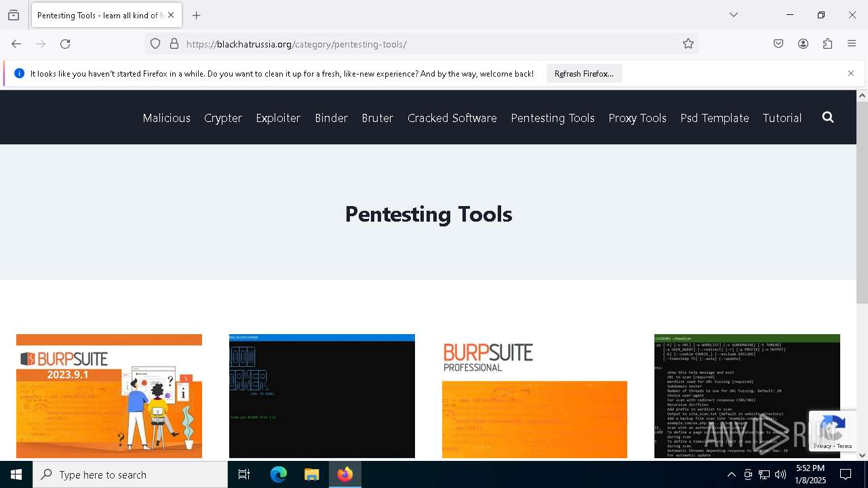Screen dimensions: 868x488
Task: Open File Explorer from the taskbar
Action: (312, 474)
